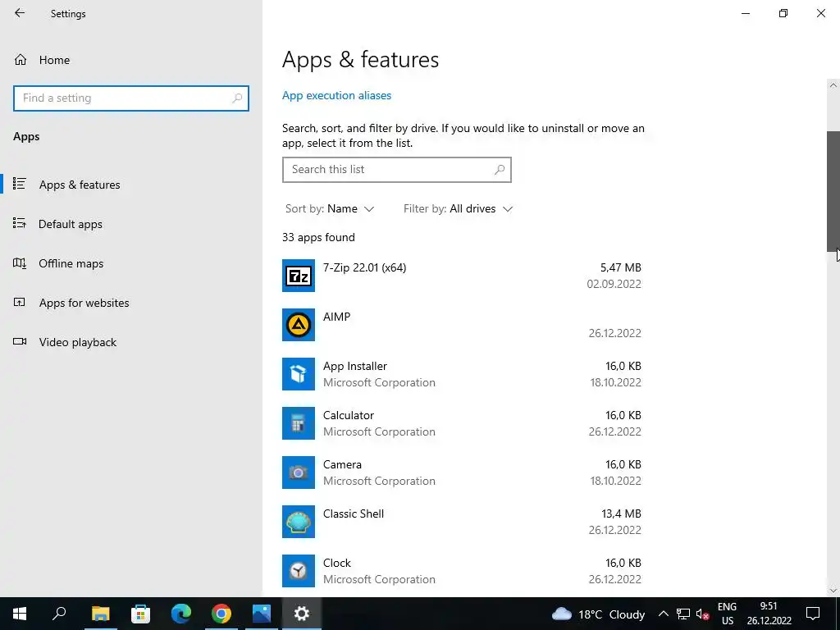Open Windows Start menu
This screenshot has height=630, width=840.
pos(20,614)
